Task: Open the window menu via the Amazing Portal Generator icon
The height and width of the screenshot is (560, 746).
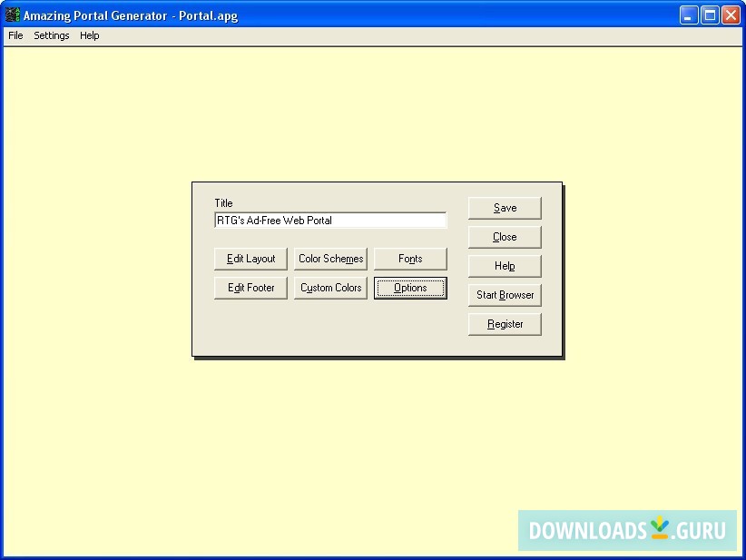Action: click(x=10, y=15)
